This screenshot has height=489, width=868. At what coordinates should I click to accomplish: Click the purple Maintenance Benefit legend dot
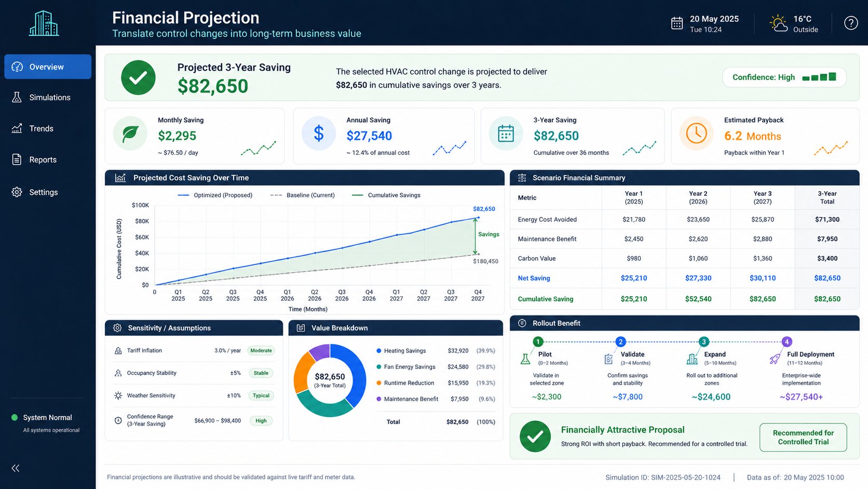pos(379,399)
